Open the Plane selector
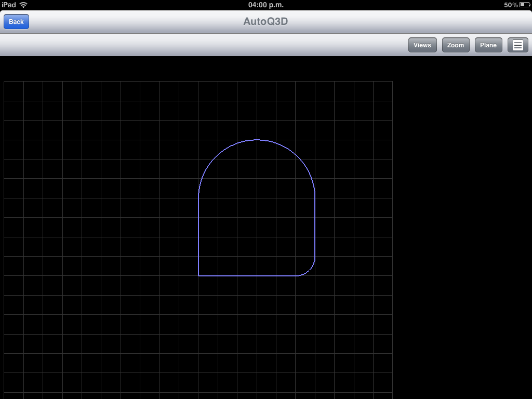Viewport: 532px width, 399px height. pos(488,45)
